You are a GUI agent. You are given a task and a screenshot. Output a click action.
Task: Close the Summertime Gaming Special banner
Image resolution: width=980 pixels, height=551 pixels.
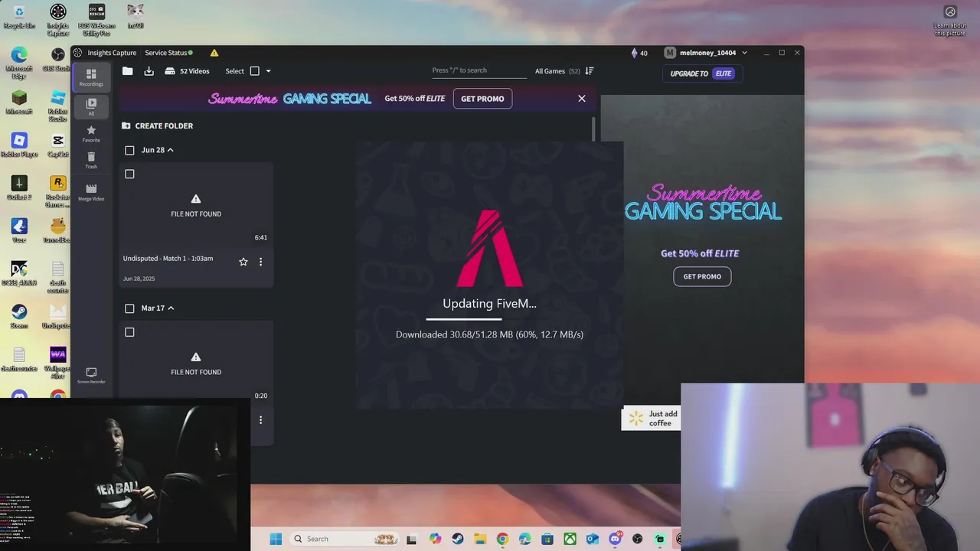point(582,99)
